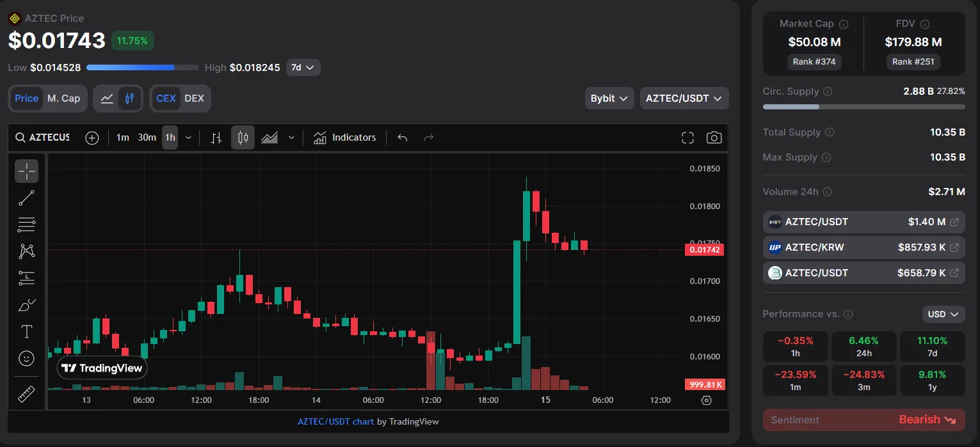Click the low-high price range bar

[142, 67]
